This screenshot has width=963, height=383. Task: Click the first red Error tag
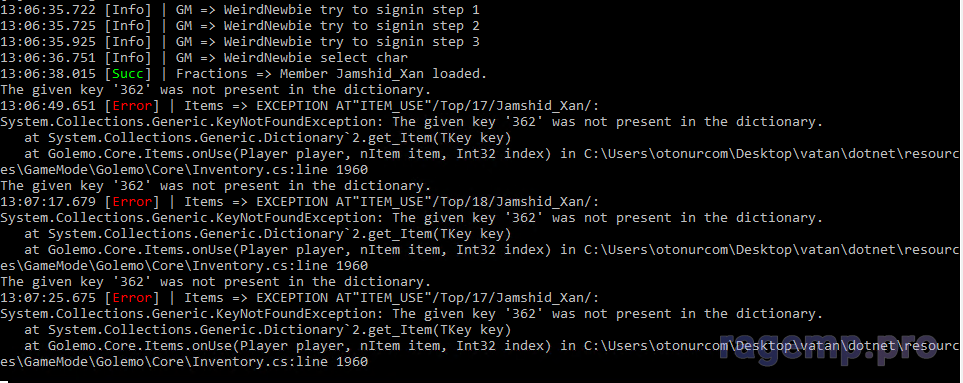(131, 106)
